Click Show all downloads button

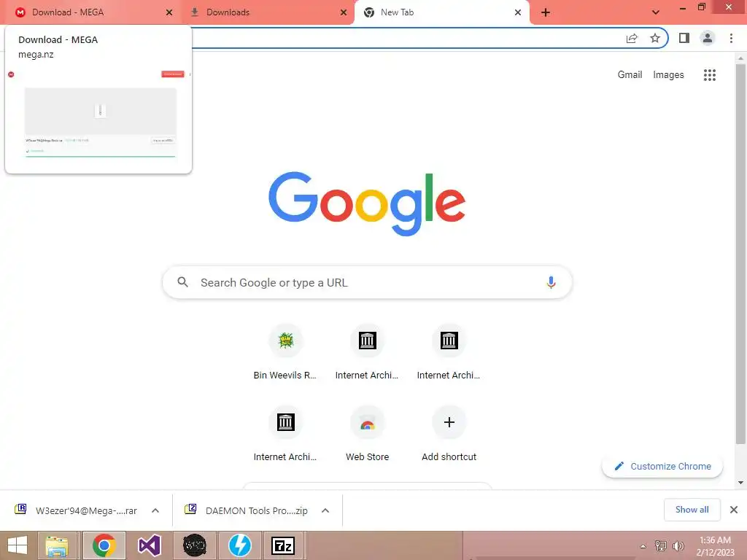pos(692,510)
